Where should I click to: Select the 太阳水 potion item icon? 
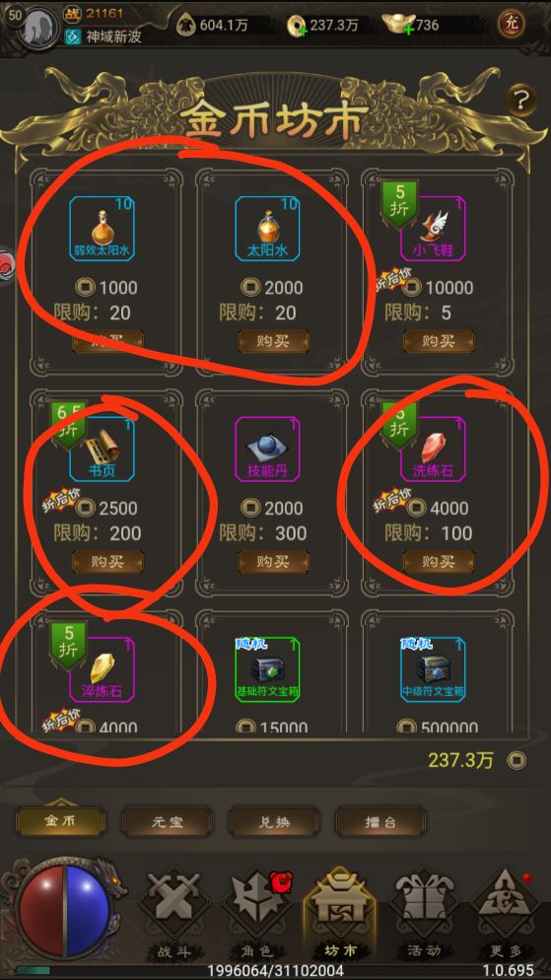[x=267, y=228]
